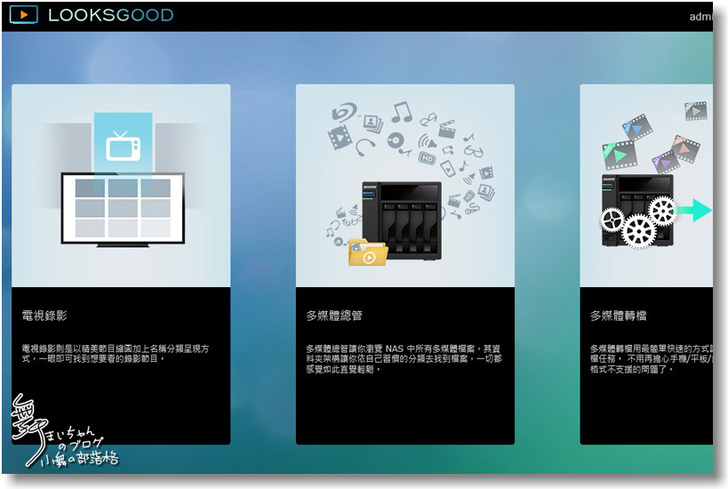Open the 電視錄影 TV illustration card
Image resolution: width=728 pixels, height=489 pixels.
[x=121, y=185]
